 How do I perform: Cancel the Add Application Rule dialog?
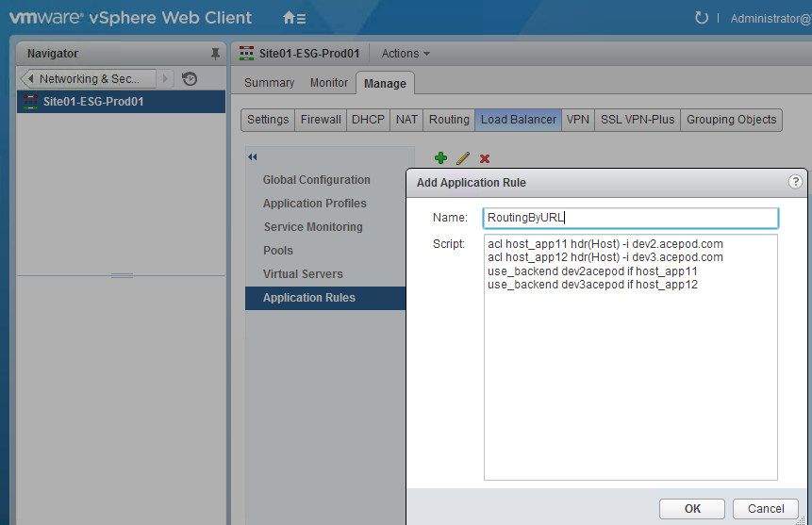pos(766,508)
